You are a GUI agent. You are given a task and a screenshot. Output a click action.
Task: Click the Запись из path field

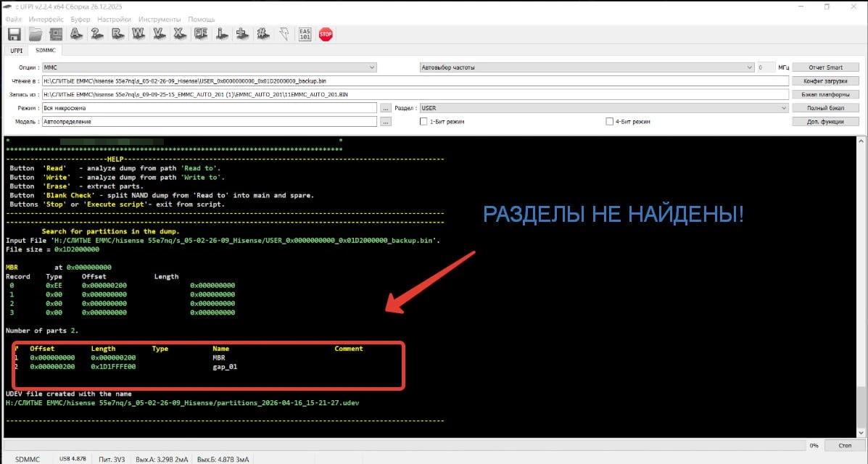click(416, 95)
